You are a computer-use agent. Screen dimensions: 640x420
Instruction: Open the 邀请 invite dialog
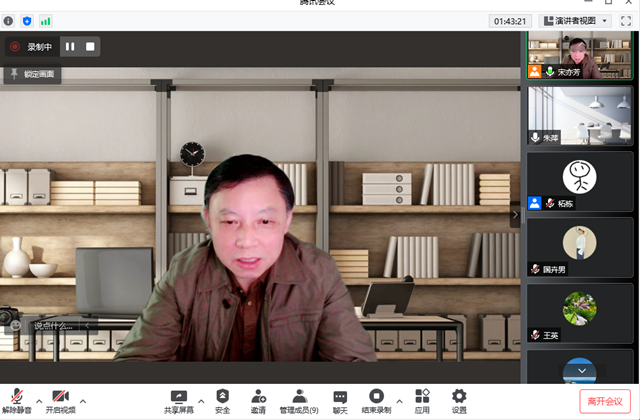tap(258, 402)
